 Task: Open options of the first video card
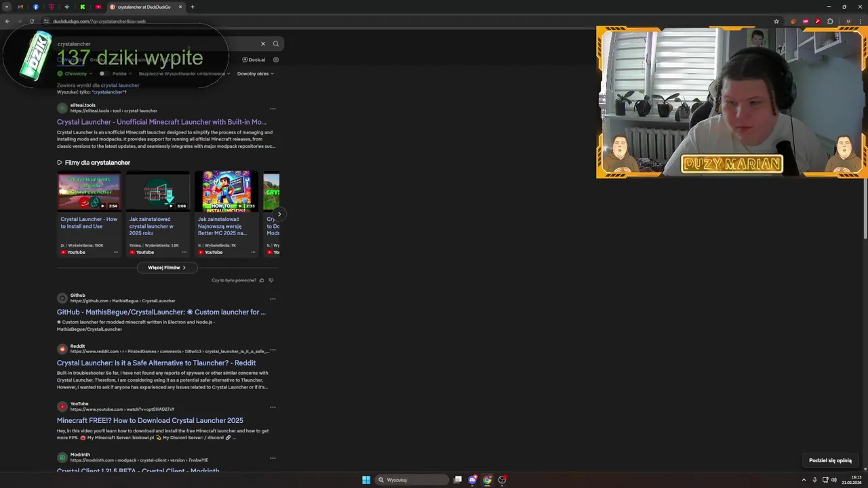(x=116, y=252)
